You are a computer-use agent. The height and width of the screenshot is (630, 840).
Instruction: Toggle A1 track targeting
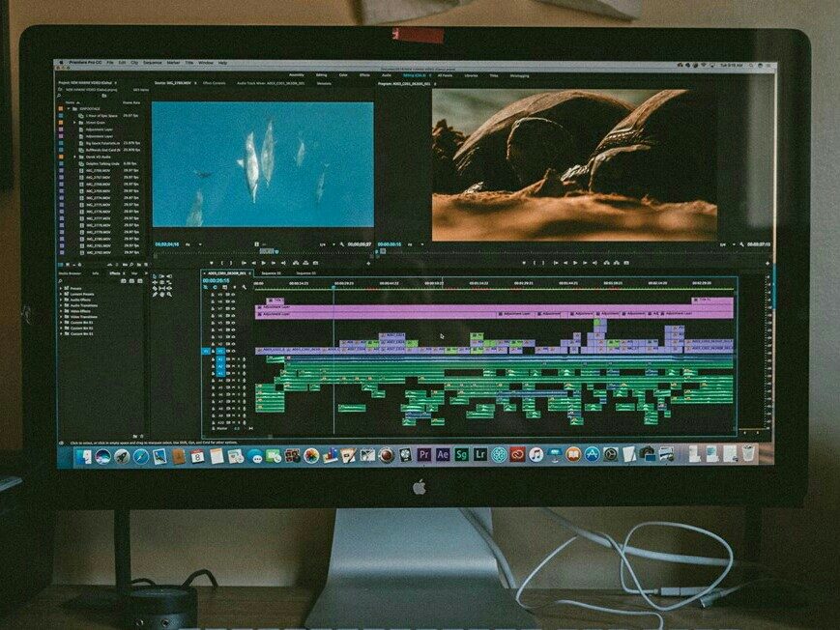(219, 359)
